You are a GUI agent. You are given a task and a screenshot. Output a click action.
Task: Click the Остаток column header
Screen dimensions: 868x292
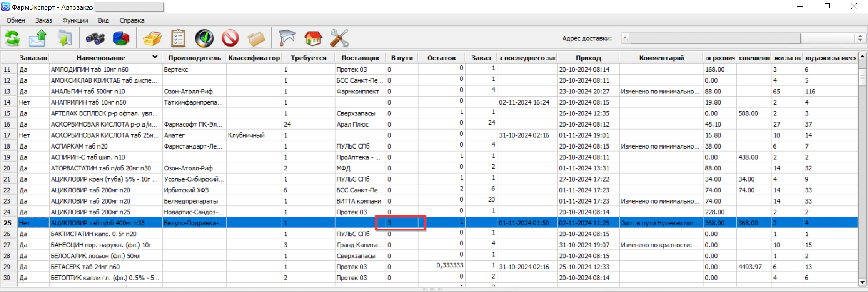coord(441,58)
